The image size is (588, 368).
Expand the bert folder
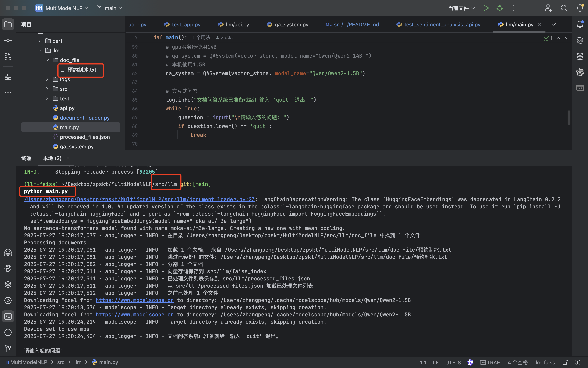click(39, 41)
